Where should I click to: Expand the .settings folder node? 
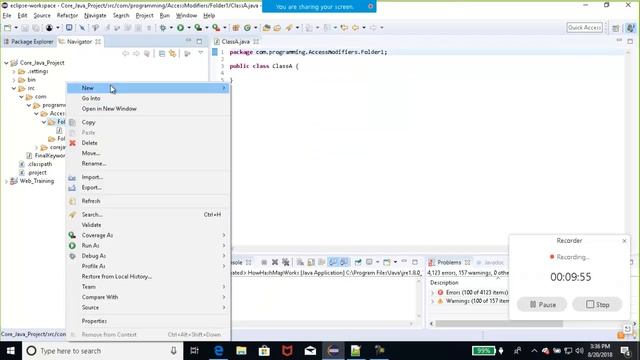click(14, 71)
